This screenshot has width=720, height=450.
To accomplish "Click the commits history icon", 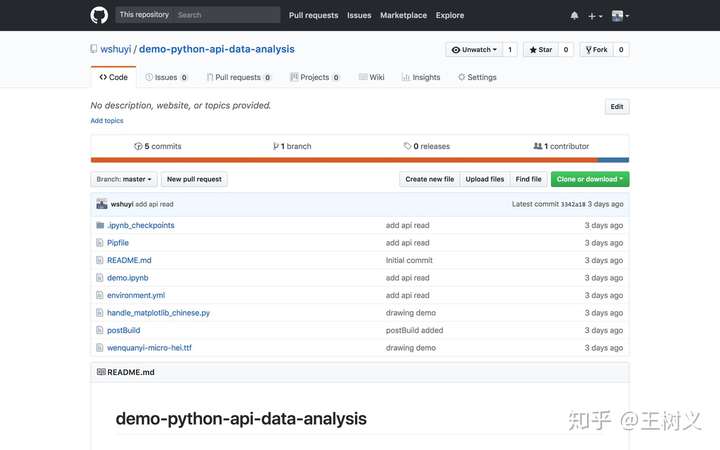I will 138,146.
